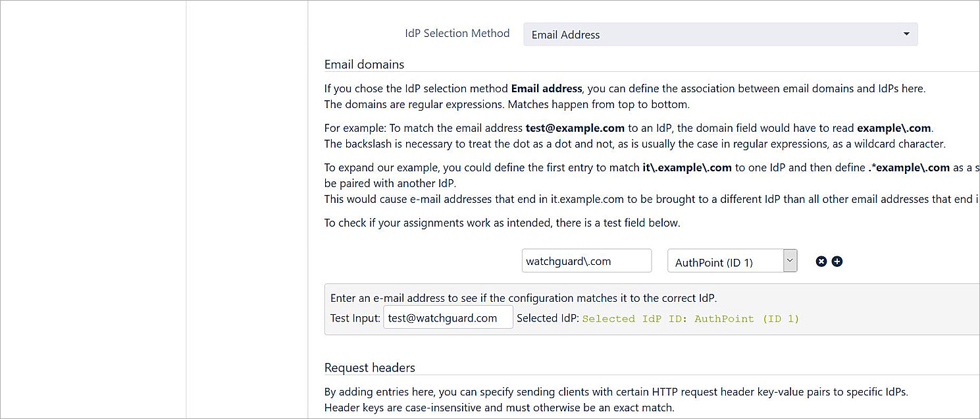The height and width of the screenshot is (419, 980).
Task: Expand the AuthPoint (ID 1) IdP selector
Action: click(x=790, y=261)
